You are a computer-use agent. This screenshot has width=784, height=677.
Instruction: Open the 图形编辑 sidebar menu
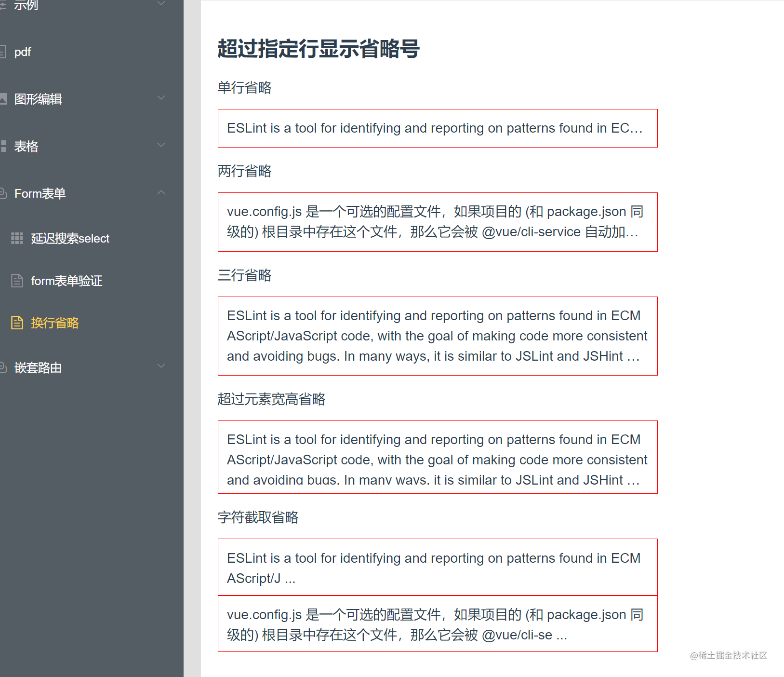[x=38, y=99]
